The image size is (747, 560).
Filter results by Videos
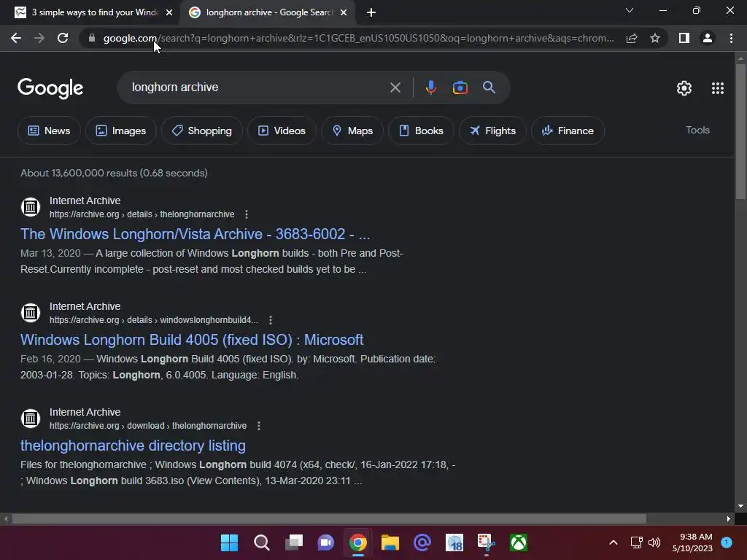pos(282,131)
